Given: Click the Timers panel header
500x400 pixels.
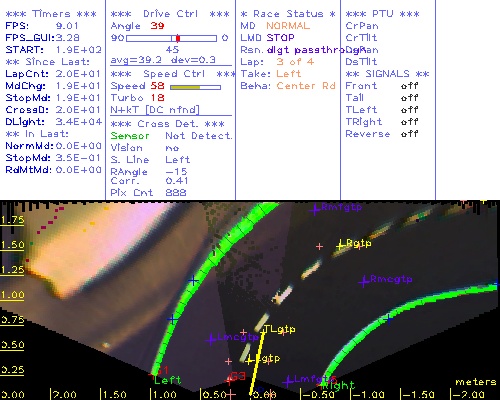Looking at the screenshot, I should click(x=51, y=14).
